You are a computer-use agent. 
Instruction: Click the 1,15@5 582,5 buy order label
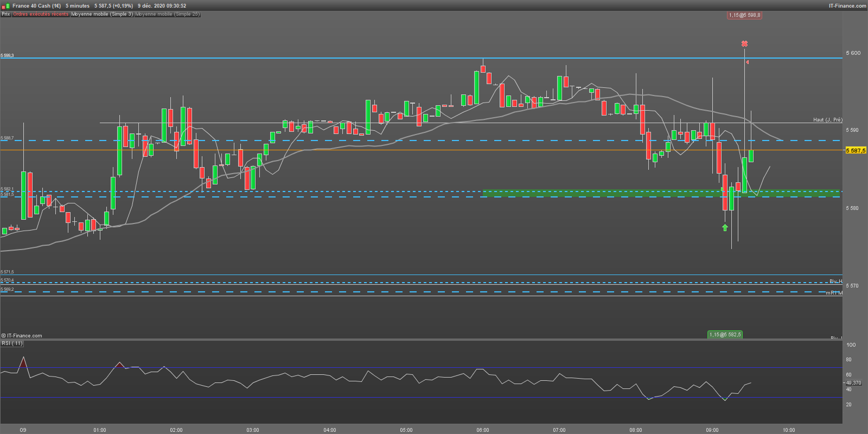click(x=725, y=335)
